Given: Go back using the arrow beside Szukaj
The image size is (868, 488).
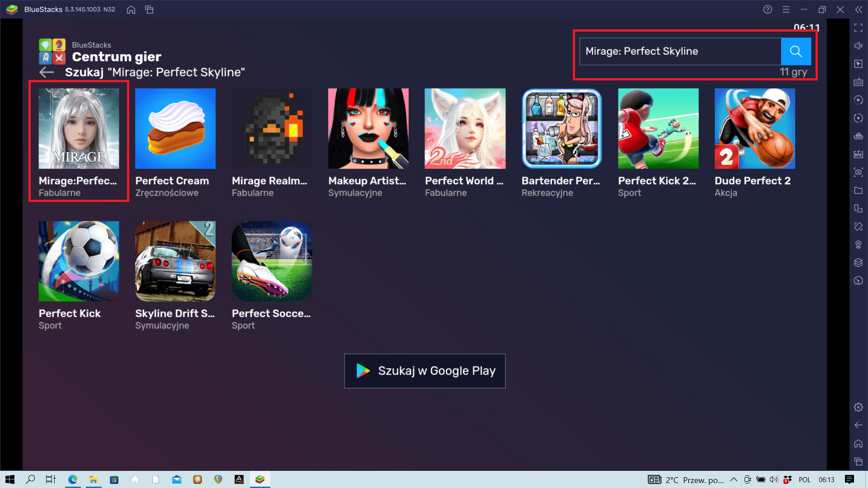Looking at the screenshot, I should pyautogui.click(x=46, y=72).
